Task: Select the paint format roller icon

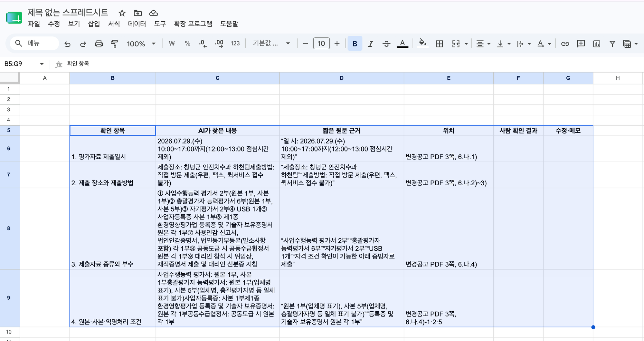Action: click(x=114, y=44)
